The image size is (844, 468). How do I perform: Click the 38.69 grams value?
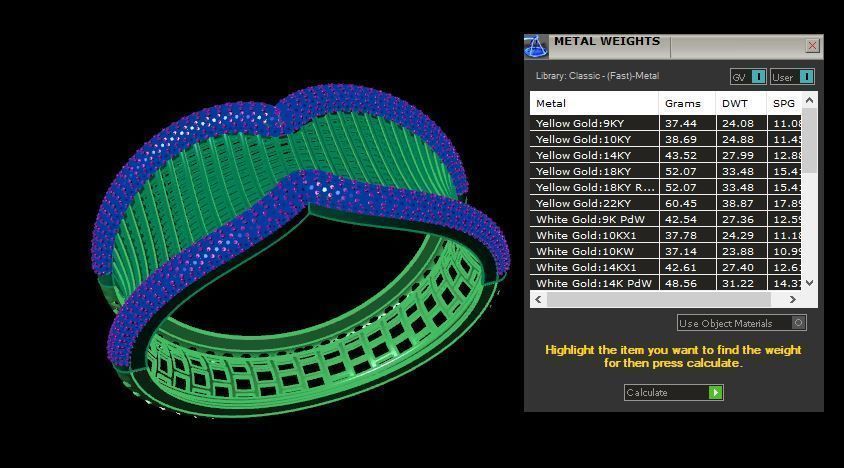[x=681, y=139]
